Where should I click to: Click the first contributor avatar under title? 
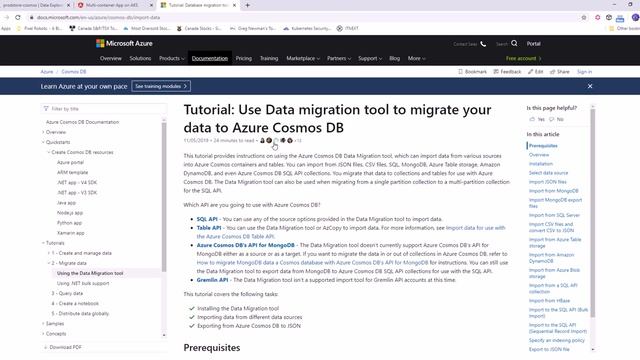tap(262, 140)
